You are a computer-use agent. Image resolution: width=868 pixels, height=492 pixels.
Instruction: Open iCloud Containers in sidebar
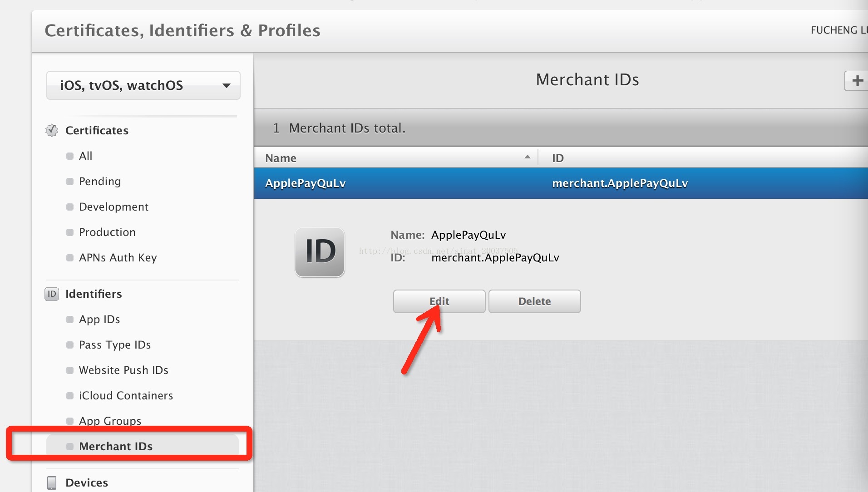click(x=126, y=395)
